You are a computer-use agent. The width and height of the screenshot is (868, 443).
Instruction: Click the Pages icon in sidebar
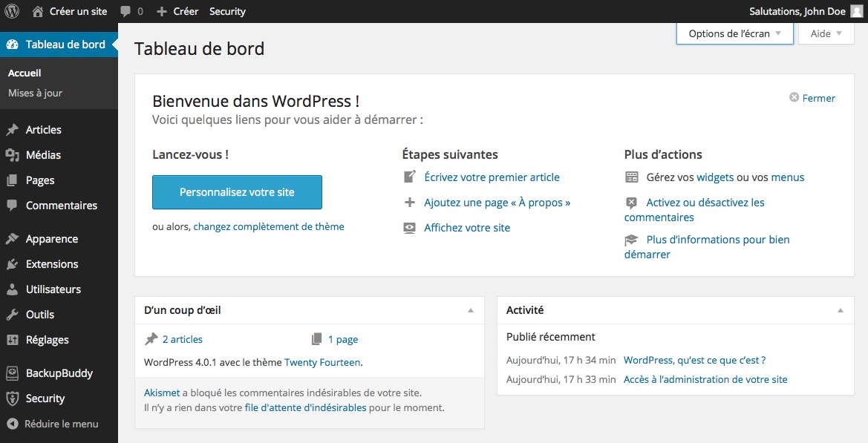[12, 180]
